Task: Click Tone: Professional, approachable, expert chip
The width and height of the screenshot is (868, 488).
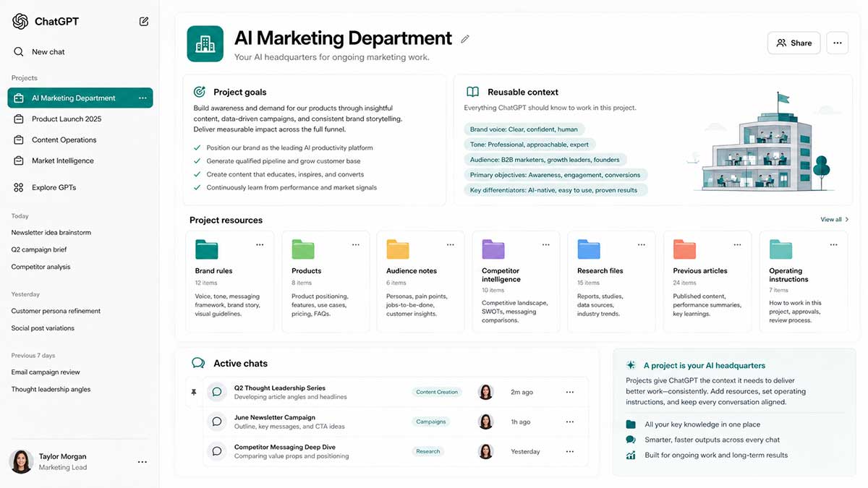Action: pyautogui.click(x=529, y=145)
